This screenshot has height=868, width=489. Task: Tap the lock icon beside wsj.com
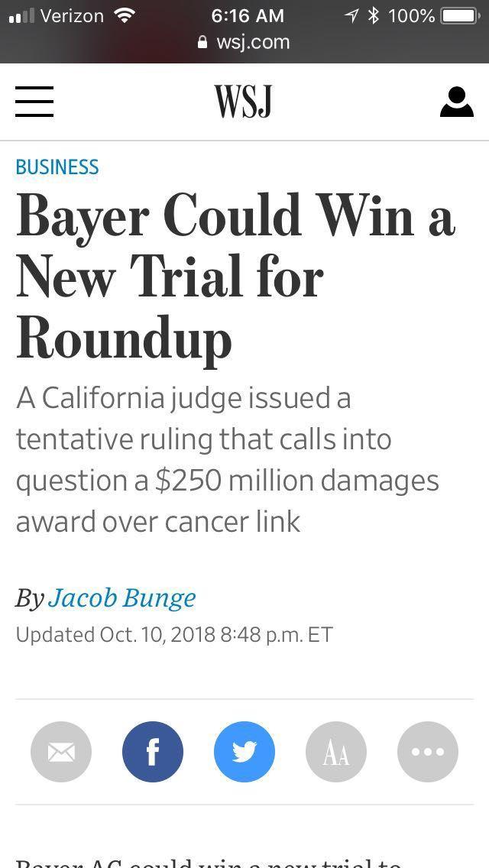click(x=202, y=42)
